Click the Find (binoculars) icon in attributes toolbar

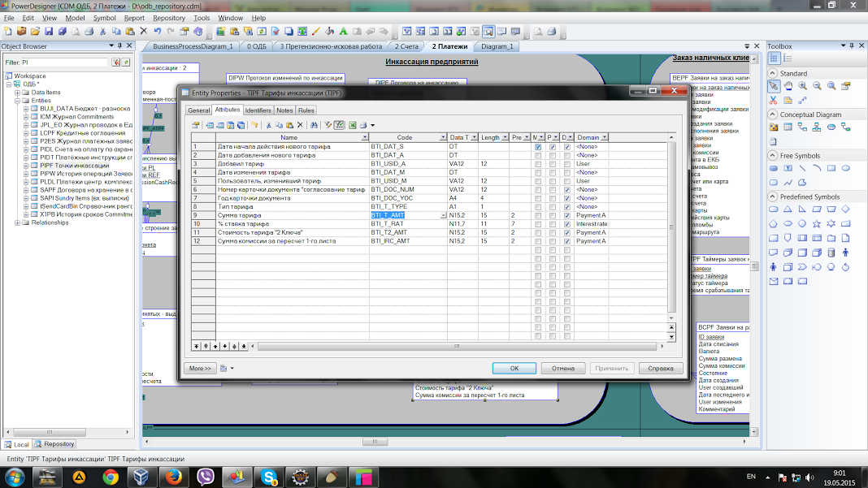click(313, 125)
